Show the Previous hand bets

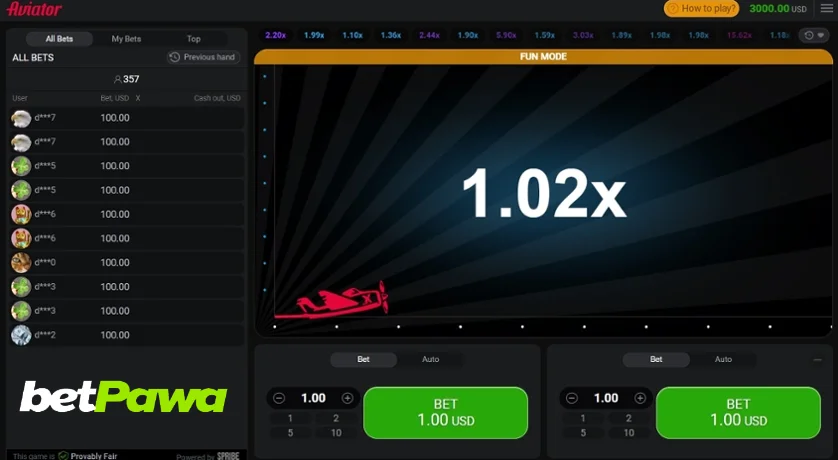coord(202,58)
